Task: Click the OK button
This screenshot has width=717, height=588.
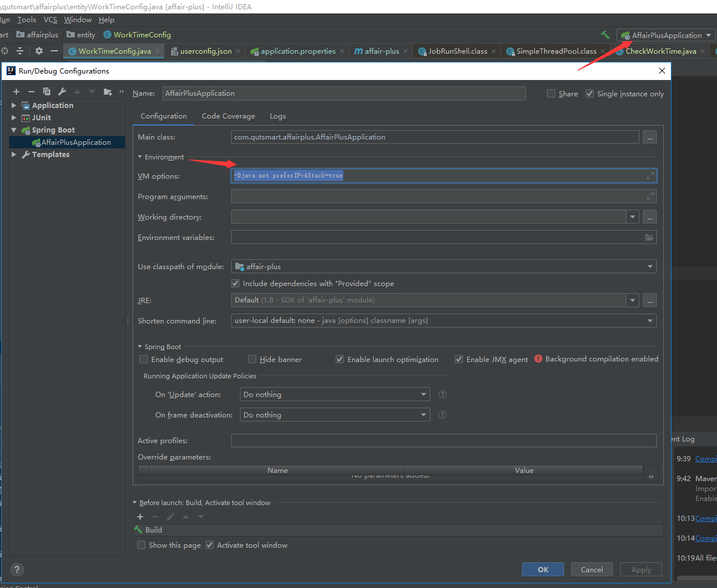Action: click(x=543, y=569)
